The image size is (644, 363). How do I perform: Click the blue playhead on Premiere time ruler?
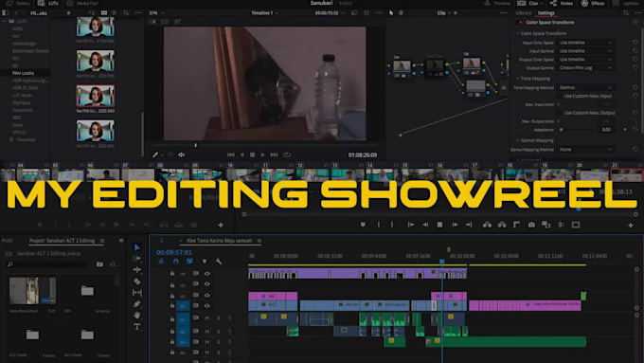pos(442,261)
